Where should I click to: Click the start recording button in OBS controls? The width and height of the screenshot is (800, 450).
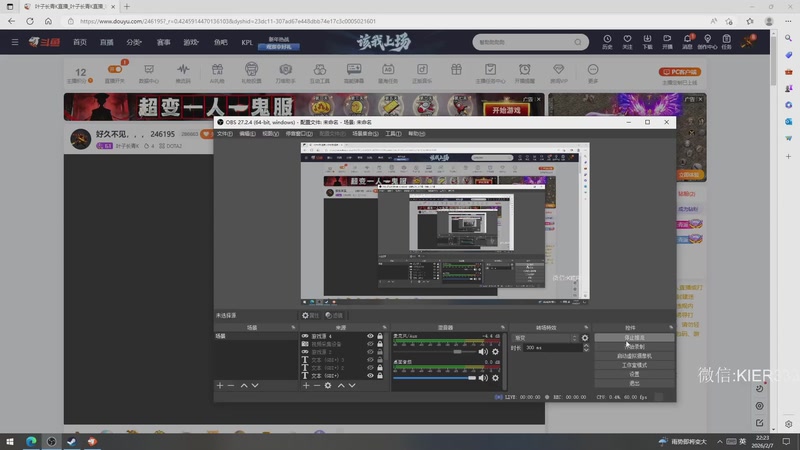coord(634,347)
